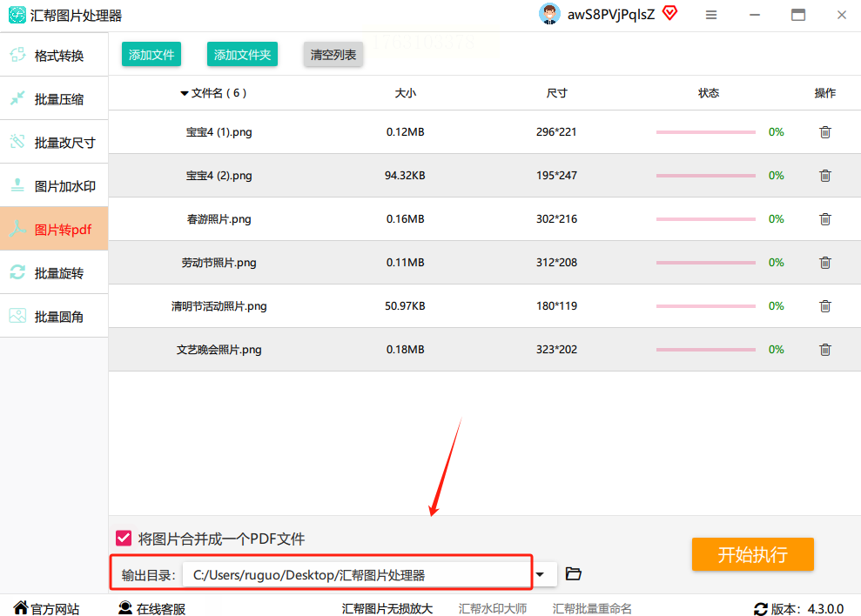This screenshot has width=861, height=616.
Task: Remove 春游照片.png with its trash icon
Action: click(x=824, y=219)
